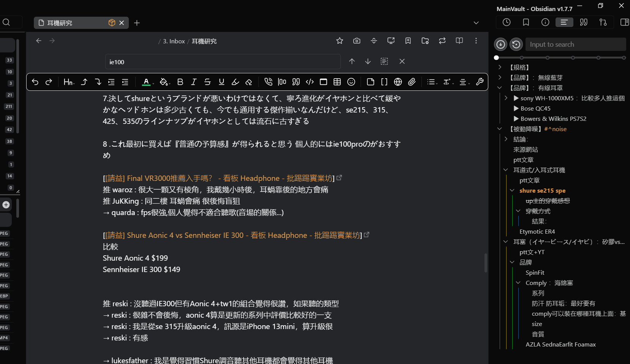Open toolbar settings wrench
This screenshot has height=364, width=630.
480,82
